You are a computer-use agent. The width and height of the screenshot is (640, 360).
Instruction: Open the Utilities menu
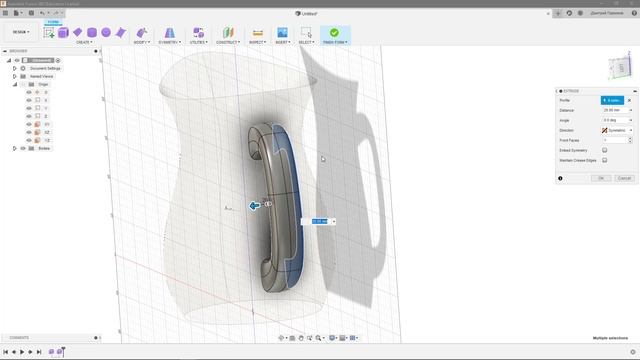coord(198,42)
